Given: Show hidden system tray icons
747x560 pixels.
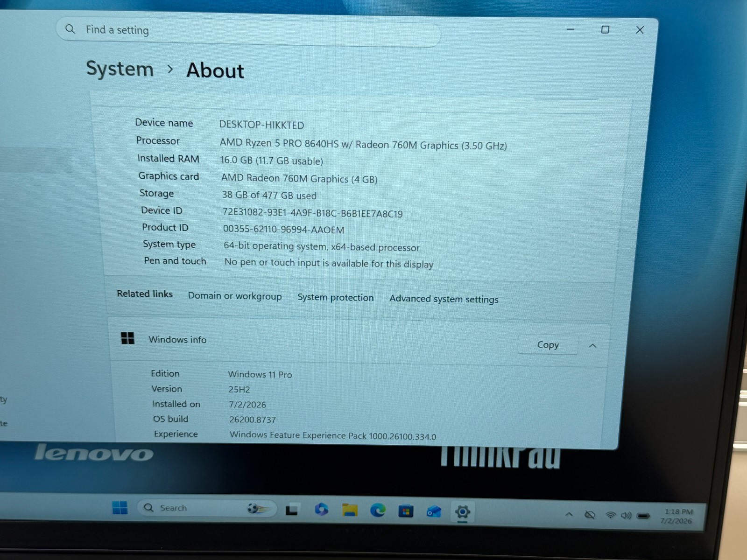Looking at the screenshot, I should click(x=569, y=514).
